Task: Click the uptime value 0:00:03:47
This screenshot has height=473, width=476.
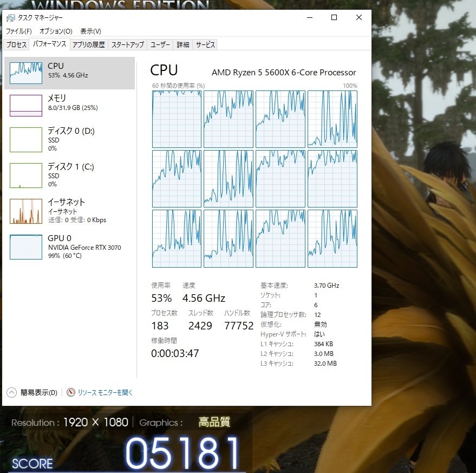Action: pos(175,353)
